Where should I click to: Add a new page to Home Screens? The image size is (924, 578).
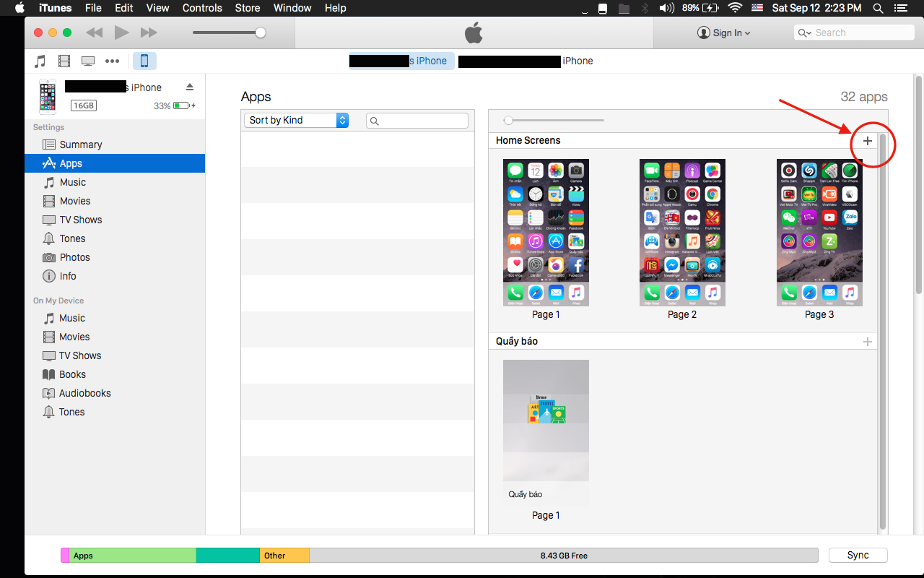tap(868, 141)
